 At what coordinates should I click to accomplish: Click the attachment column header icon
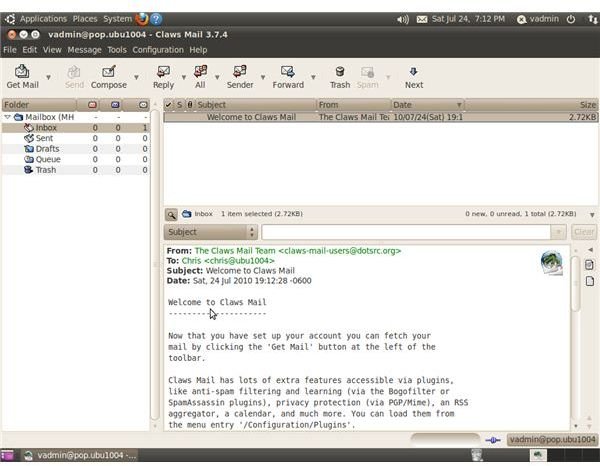pos(190,105)
